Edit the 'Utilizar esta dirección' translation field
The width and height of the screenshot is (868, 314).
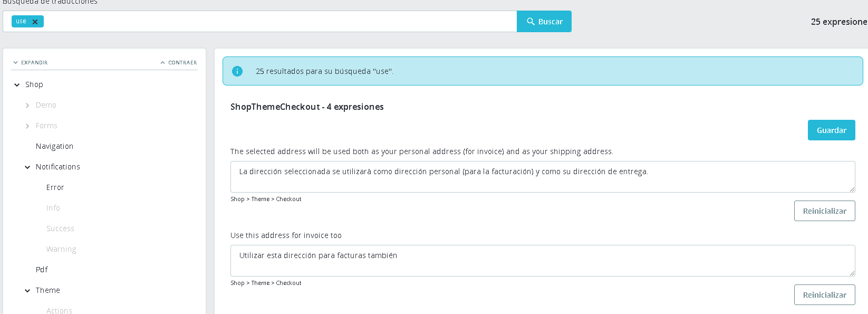pos(542,261)
